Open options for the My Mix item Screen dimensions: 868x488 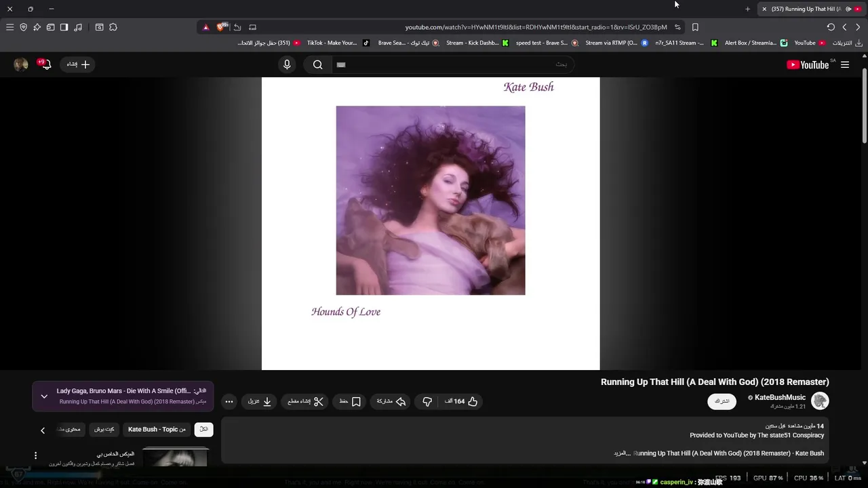pyautogui.click(x=36, y=455)
